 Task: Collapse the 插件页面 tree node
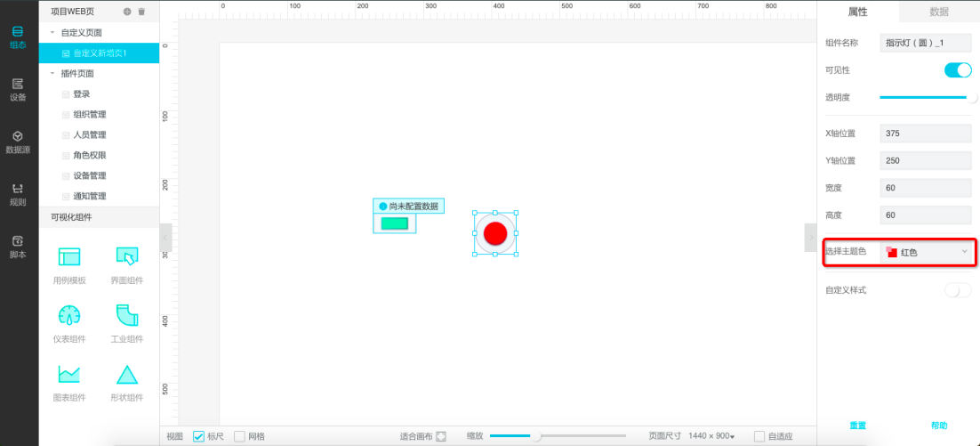pyautogui.click(x=52, y=73)
